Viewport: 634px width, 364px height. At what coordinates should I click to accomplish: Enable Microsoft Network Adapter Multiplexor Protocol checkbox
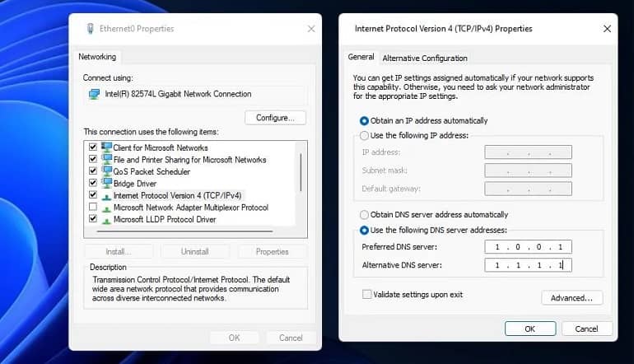[x=93, y=207]
